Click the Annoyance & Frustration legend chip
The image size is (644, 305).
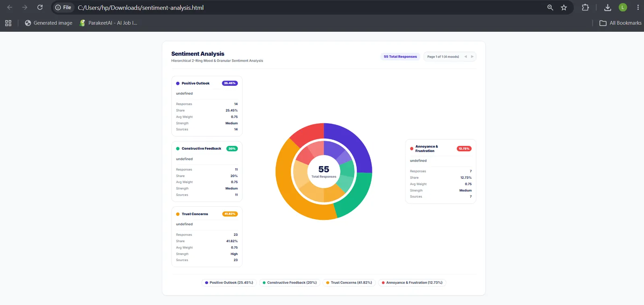pos(412,282)
